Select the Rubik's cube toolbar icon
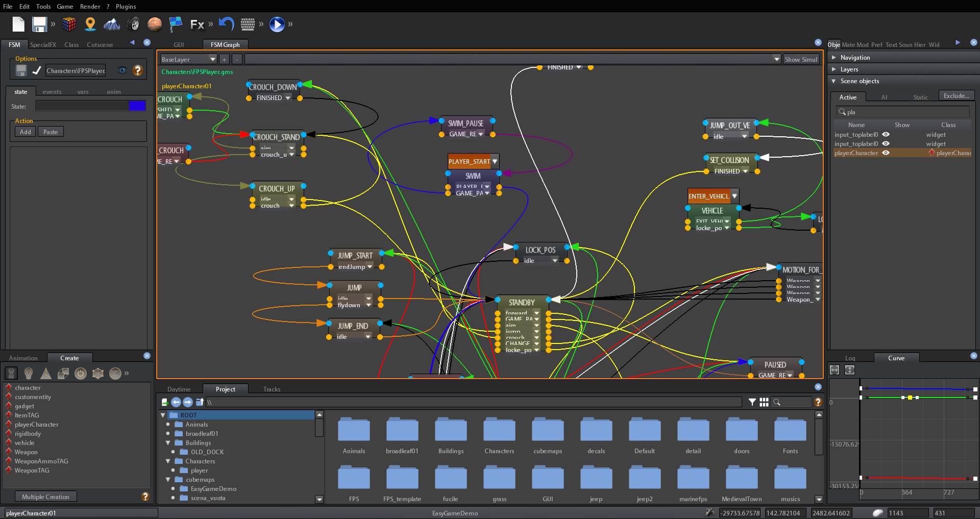980x519 pixels. coord(69,24)
